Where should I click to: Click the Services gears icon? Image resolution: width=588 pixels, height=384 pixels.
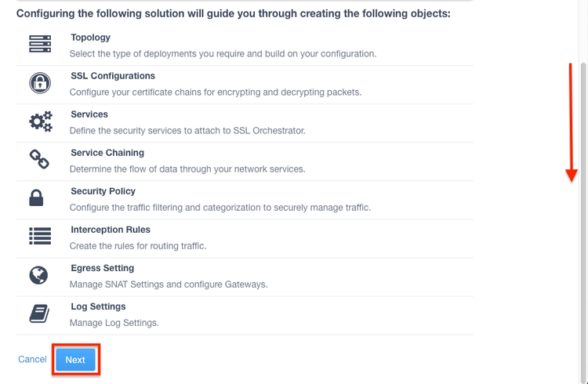point(40,121)
